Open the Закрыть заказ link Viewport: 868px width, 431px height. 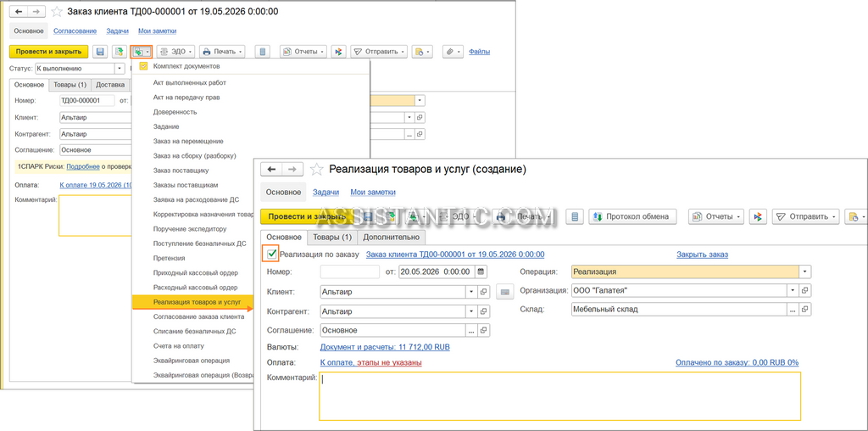point(702,255)
